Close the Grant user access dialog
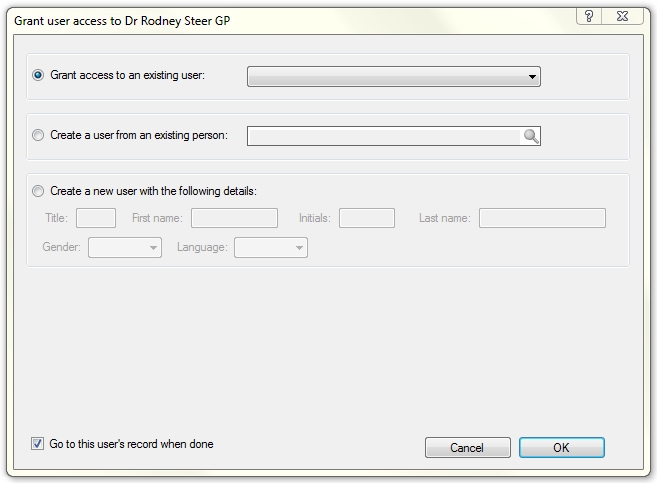The height and width of the screenshot is (483, 657). click(624, 15)
